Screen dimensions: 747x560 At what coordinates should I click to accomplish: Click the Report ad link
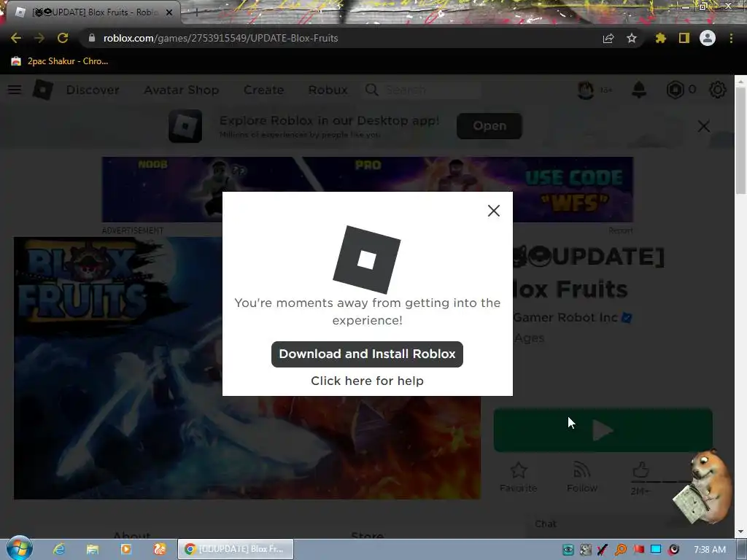point(620,230)
